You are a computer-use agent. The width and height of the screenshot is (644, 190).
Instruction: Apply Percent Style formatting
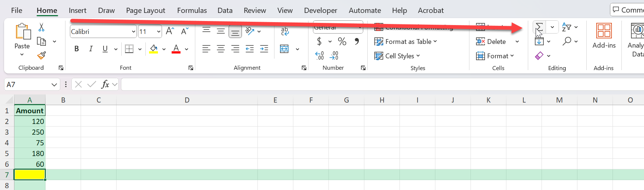tap(342, 42)
